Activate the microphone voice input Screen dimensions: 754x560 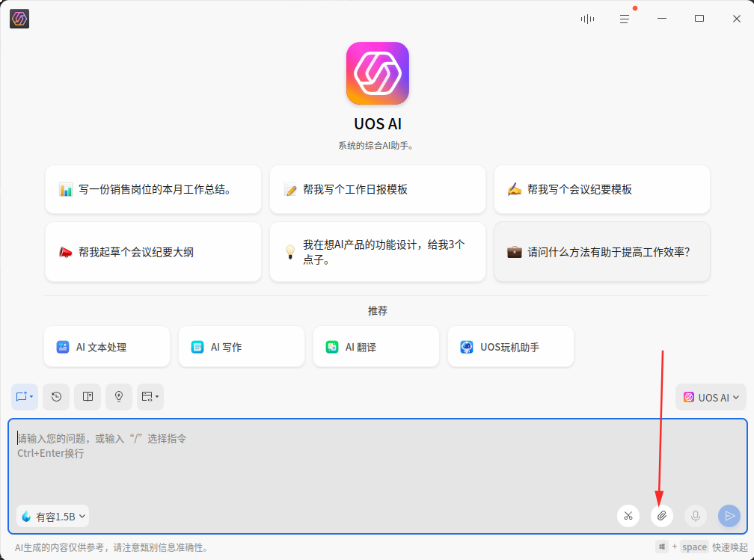[696, 516]
